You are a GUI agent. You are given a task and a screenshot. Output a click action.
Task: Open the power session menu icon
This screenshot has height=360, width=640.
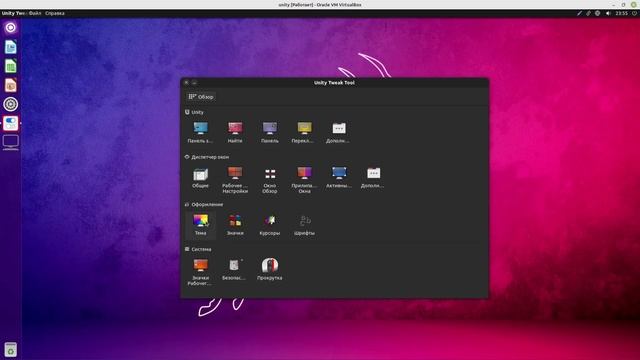tap(635, 13)
